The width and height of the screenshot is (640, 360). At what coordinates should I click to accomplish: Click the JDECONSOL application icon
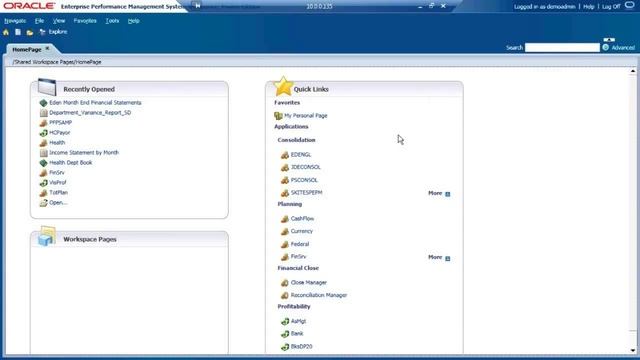pyautogui.click(x=285, y=168)
